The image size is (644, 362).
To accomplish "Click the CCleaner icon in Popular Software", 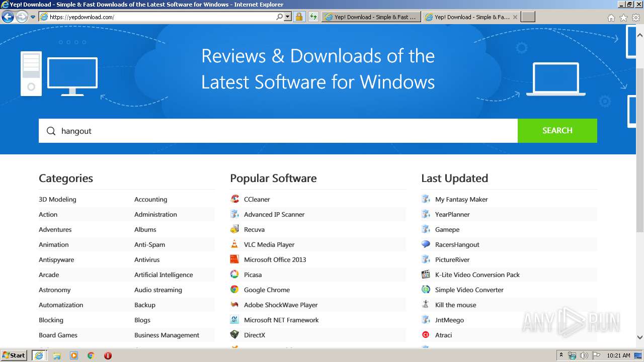I will point(234,199).
